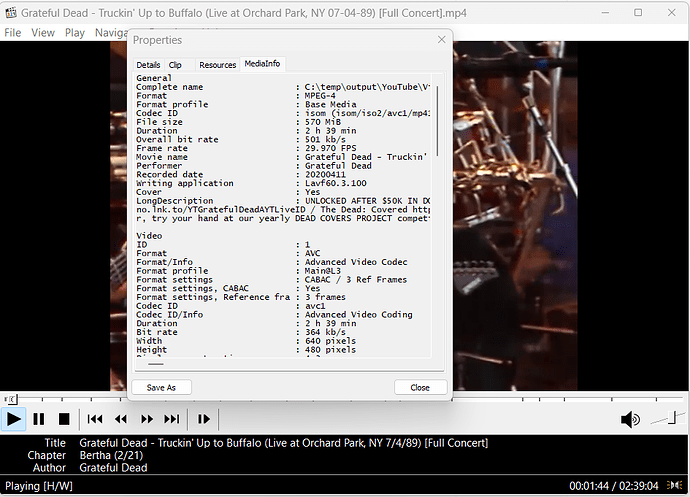Click the 'LongDescription' field label
Viewport: 690px width, 497px height.
point(175,201)
